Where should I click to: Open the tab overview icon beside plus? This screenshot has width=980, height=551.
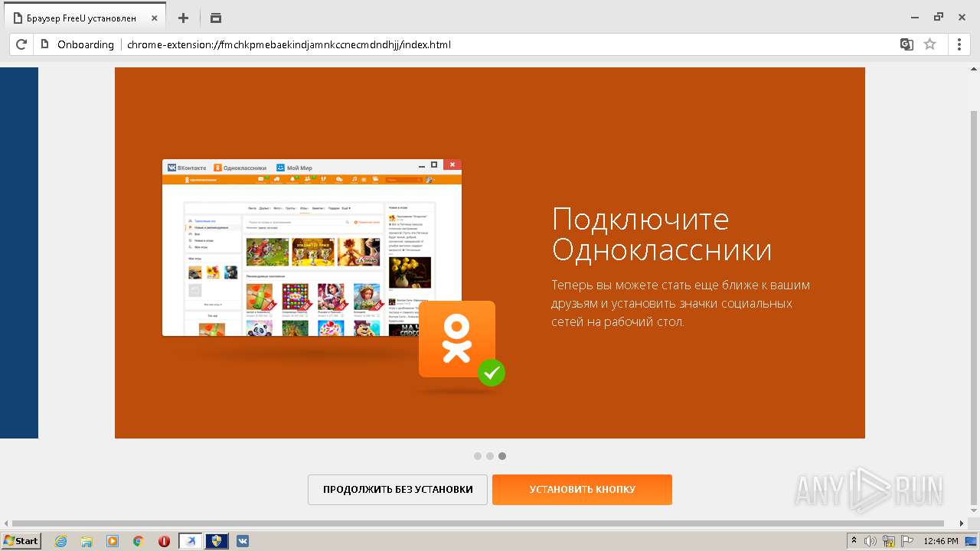point(215,18)
